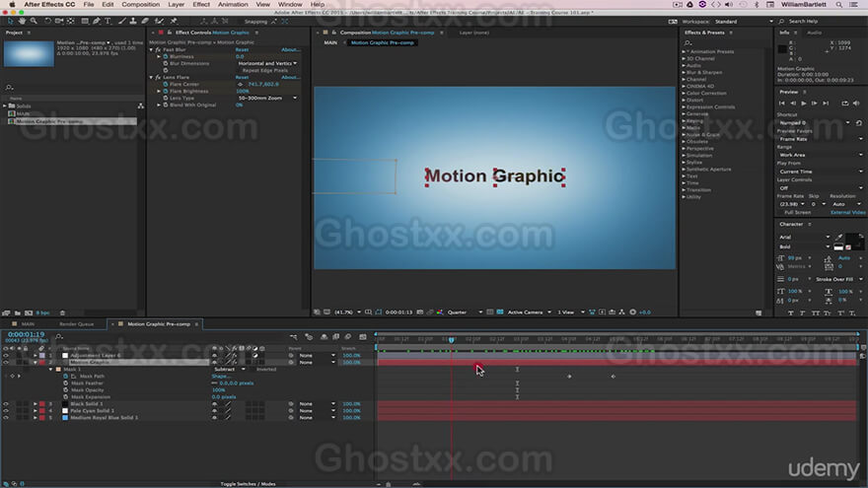
Task: Open the Quarter resolution dropdown in viewer
Action: 465,313
